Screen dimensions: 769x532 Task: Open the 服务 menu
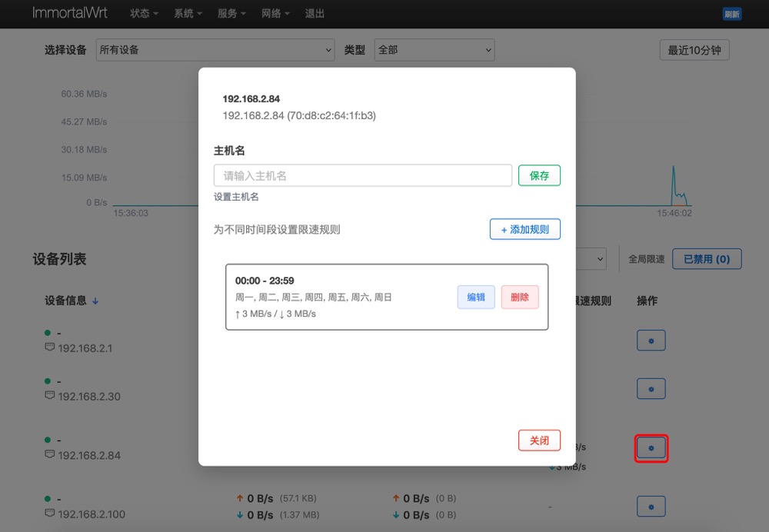231,14
